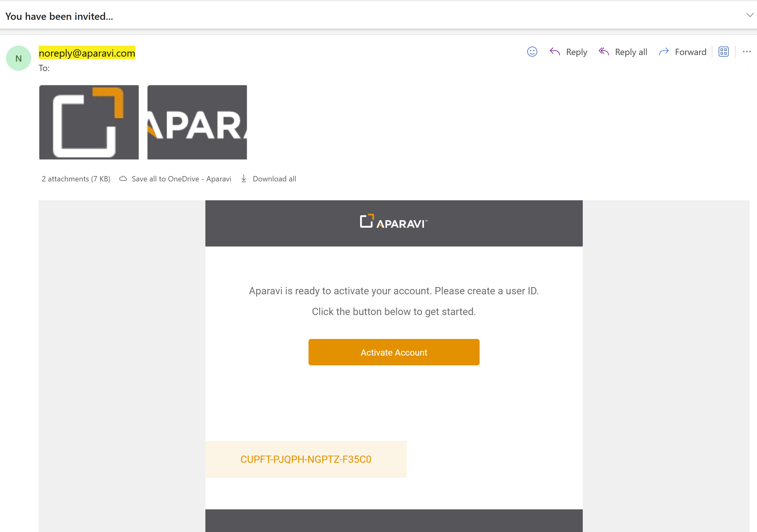Click Save all to OneDrive - Aparavi
Image resolution: width=757 pixels, height=532 pixels.
[x=181, y=179]
